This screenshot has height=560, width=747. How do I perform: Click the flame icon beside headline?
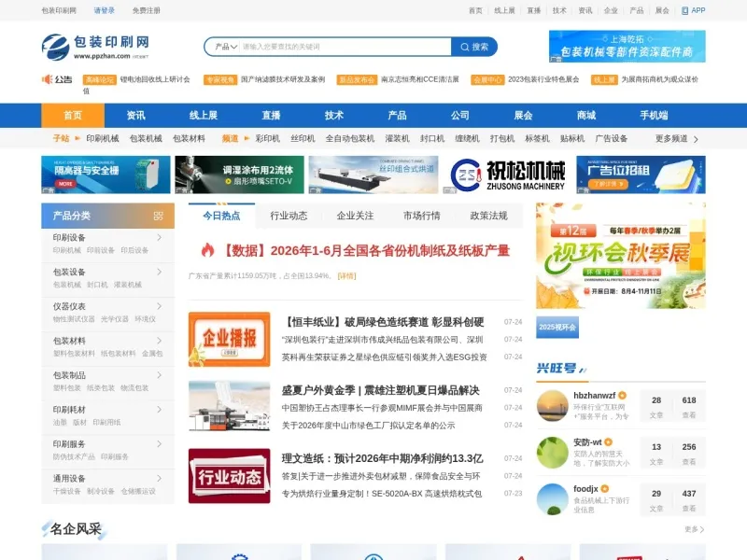[207, 250]
